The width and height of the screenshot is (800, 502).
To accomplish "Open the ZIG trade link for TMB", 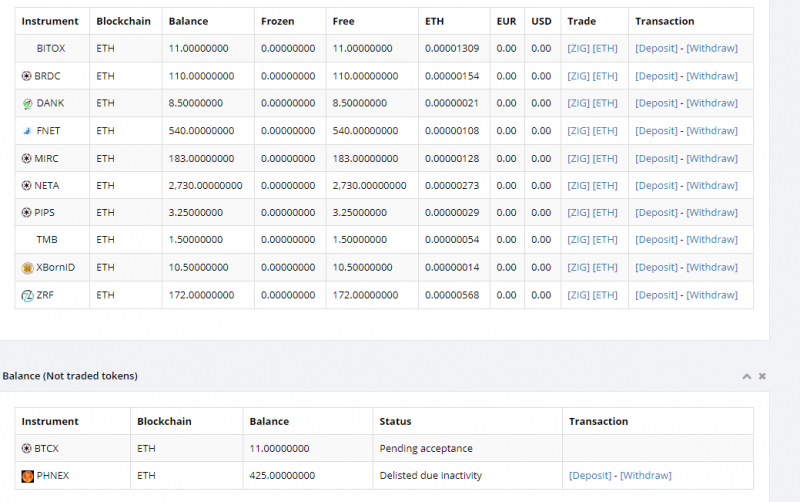I will 579,240.
